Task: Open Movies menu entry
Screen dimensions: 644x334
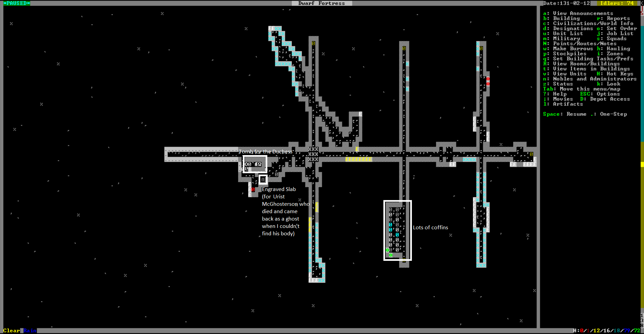Action: [x=558, y=99]
